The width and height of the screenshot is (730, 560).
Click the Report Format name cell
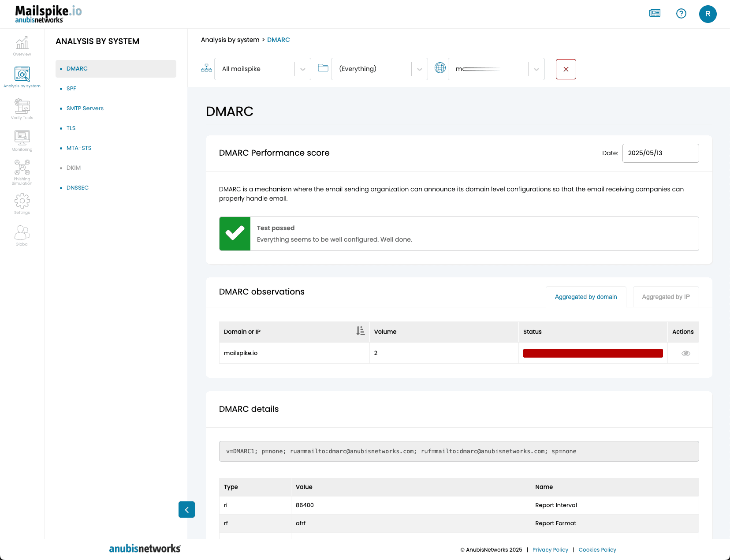click(615, 523)
